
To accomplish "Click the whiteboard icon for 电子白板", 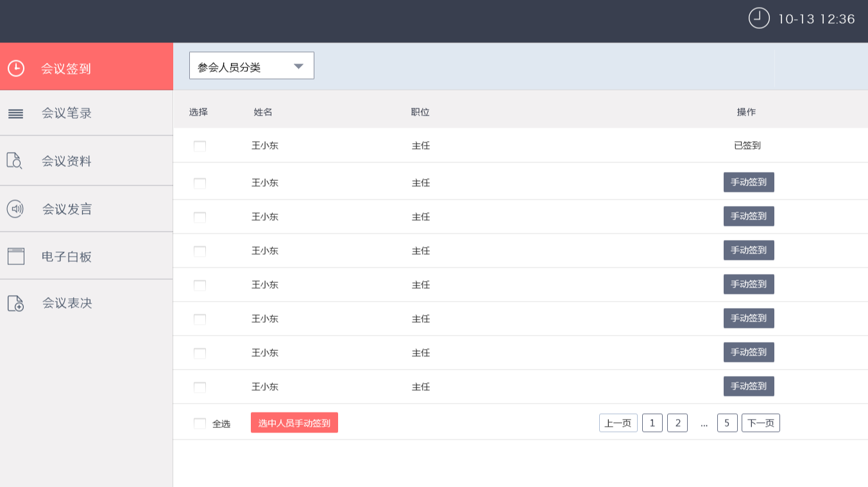I will click(16, 256).
